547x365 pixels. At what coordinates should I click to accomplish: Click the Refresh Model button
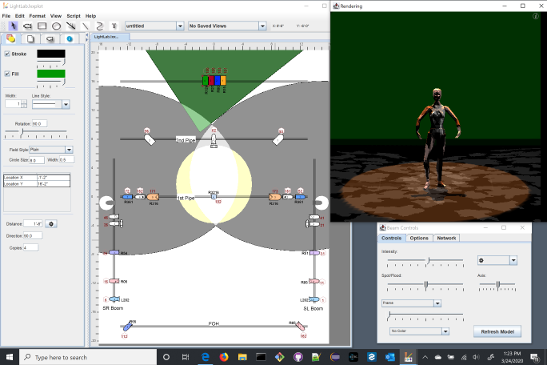tap(497, 332)
